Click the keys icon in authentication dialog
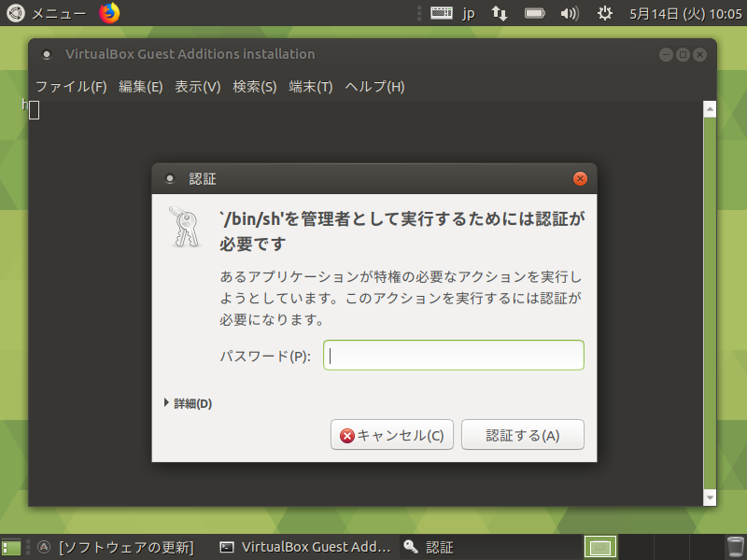This screenshot has width=747, height=560. click(x=184, y=227)
